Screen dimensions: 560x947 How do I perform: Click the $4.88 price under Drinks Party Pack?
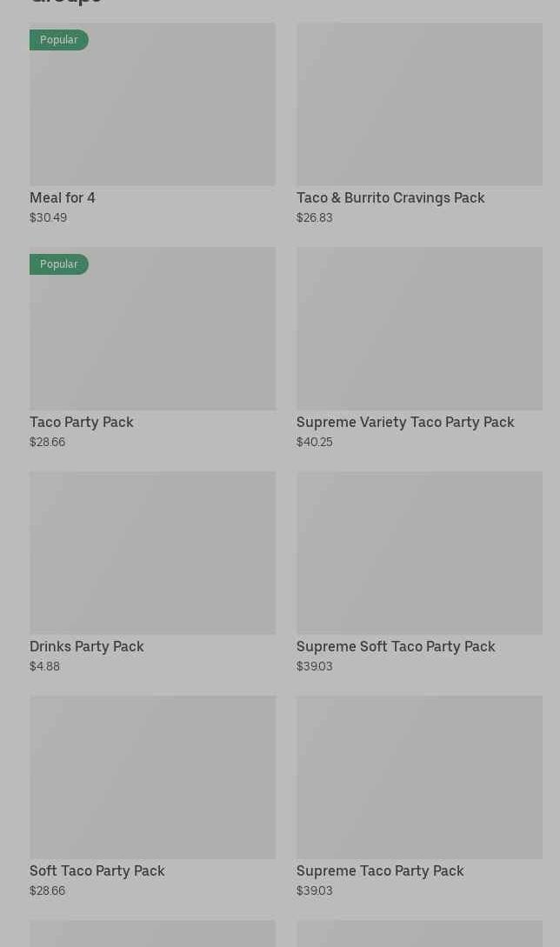(44, 667)
